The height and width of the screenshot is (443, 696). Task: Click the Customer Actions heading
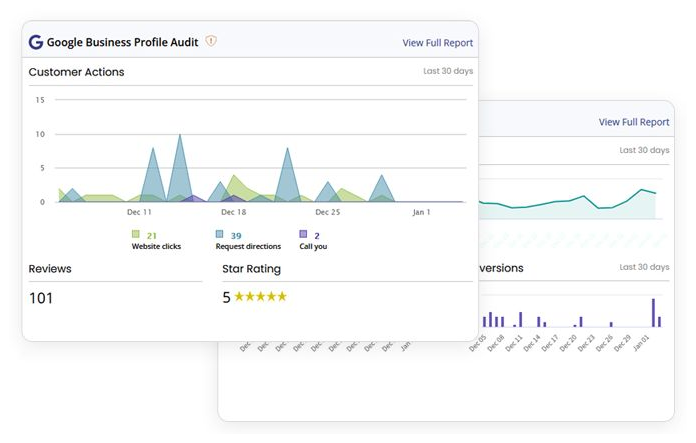tap(76, 72)
